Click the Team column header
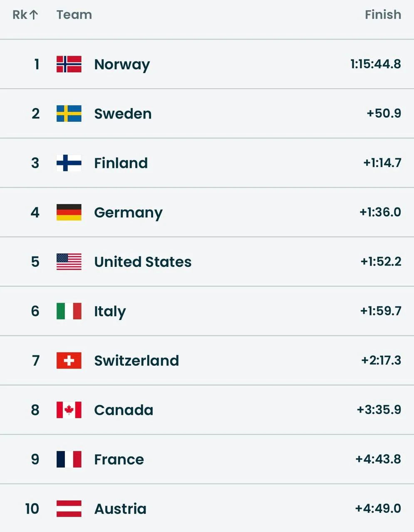The width and height of the screenshot is (414, 532). 74,15
